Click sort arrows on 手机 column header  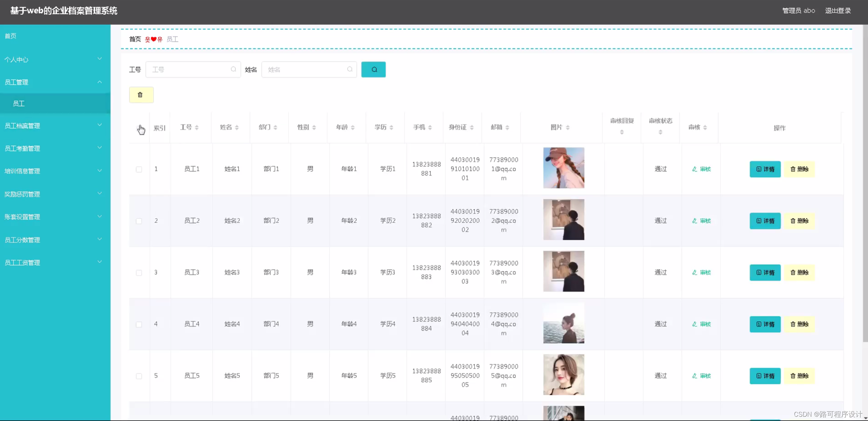(430, 127)
